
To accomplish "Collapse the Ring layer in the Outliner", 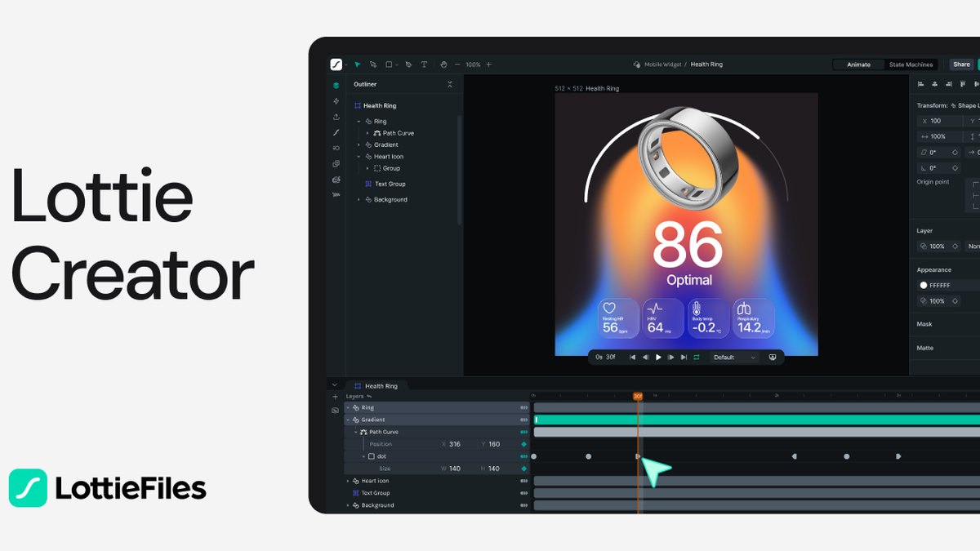I will [359, 121].
